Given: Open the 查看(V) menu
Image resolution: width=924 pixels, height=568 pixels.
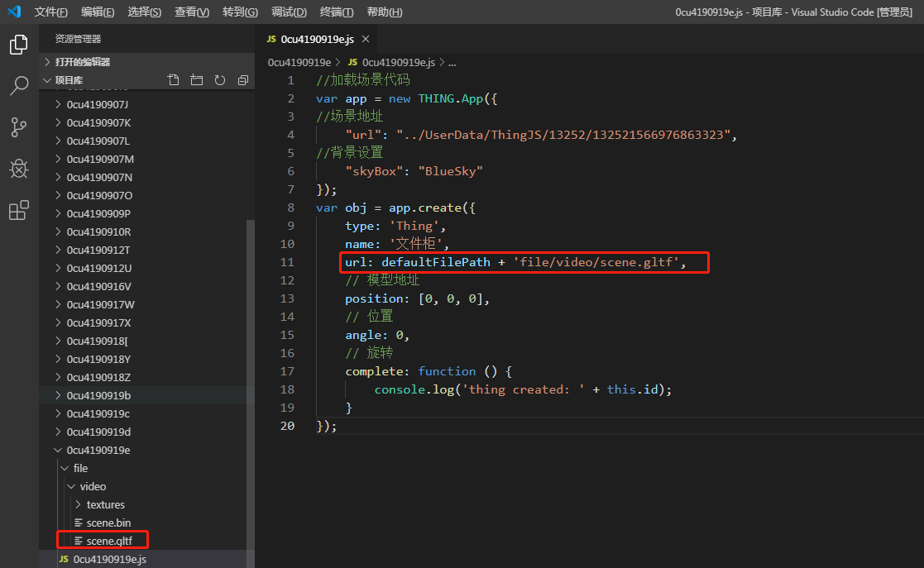Looking at the screenshot, I should click(192, 12).
